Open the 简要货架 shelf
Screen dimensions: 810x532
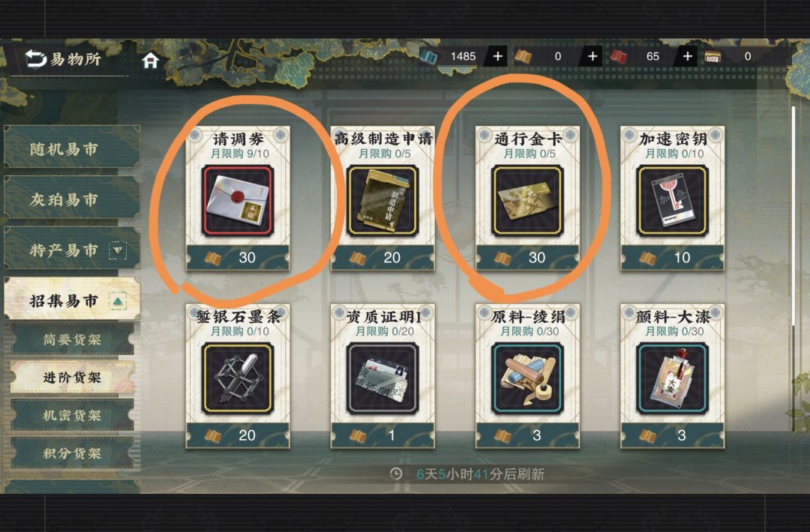coord(72,339)
